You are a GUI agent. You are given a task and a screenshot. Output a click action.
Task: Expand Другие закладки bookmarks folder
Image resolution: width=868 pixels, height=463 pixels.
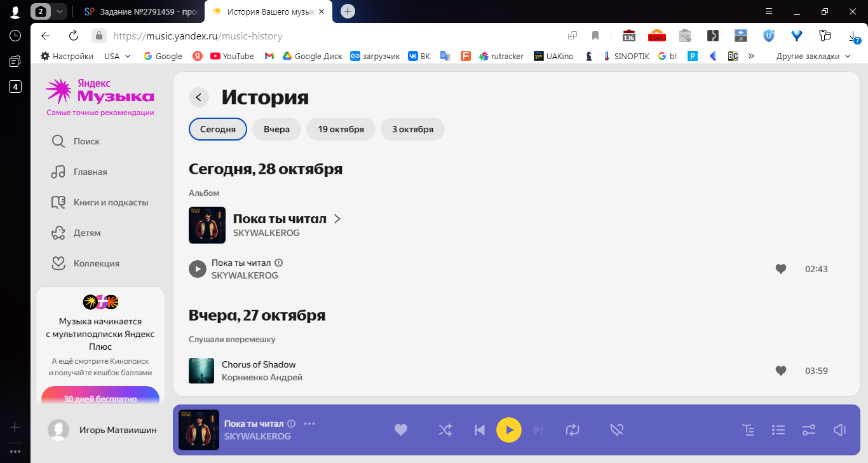click(x=813, y=56)
